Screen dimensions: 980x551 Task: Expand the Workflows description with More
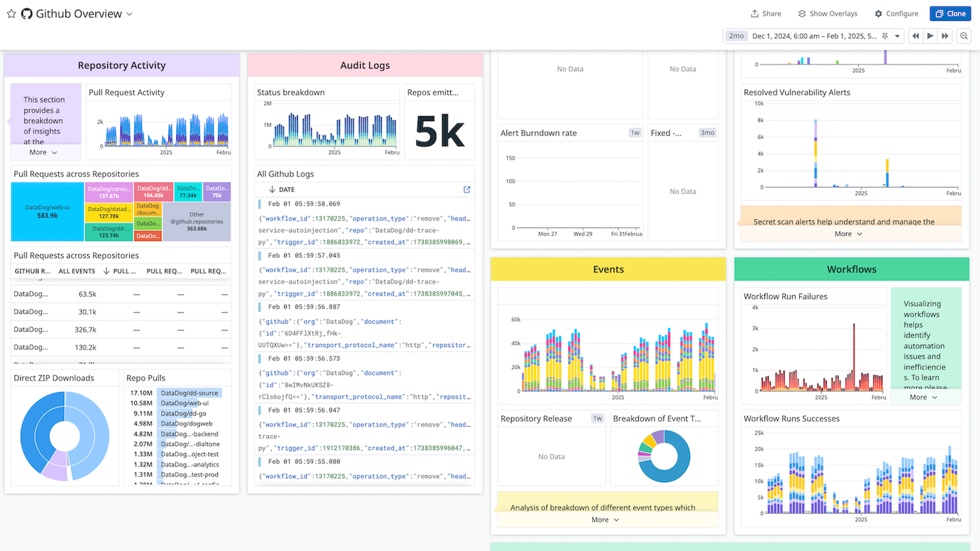[x=924, y=397]
